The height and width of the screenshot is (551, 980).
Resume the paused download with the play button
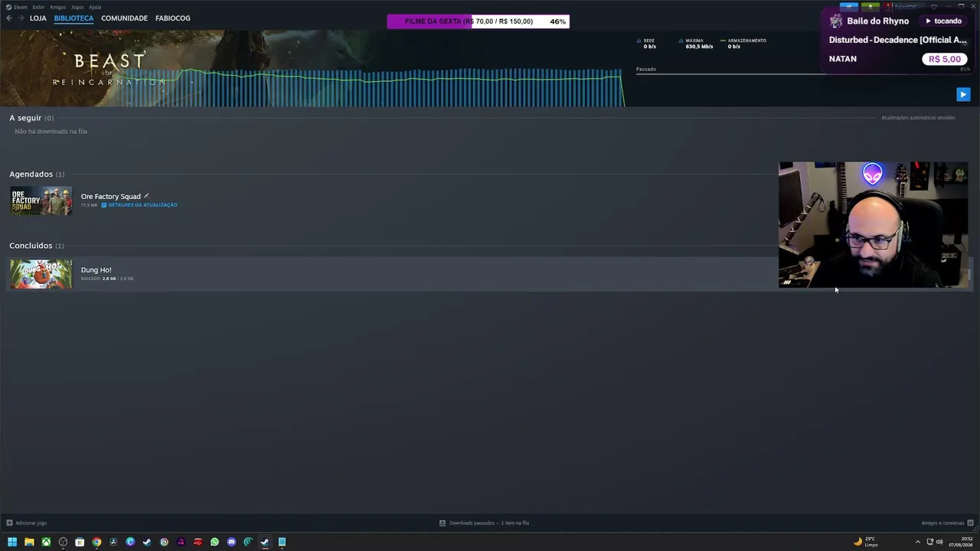point(963,94)
